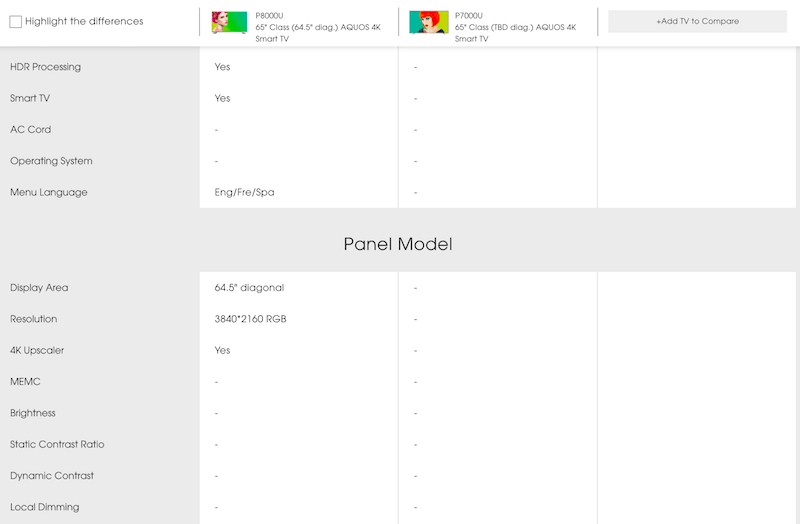Open the P8000U model name link

click(x=270, y=16)
